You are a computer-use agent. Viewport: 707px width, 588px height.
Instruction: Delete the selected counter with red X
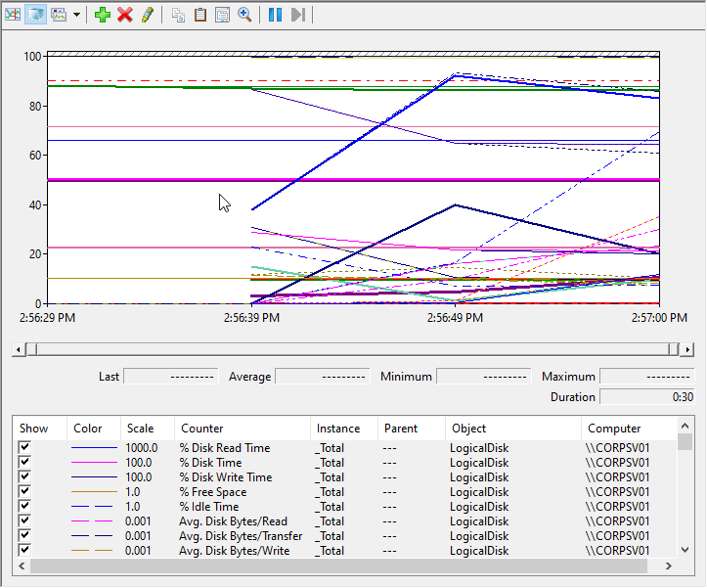(125, 15)
